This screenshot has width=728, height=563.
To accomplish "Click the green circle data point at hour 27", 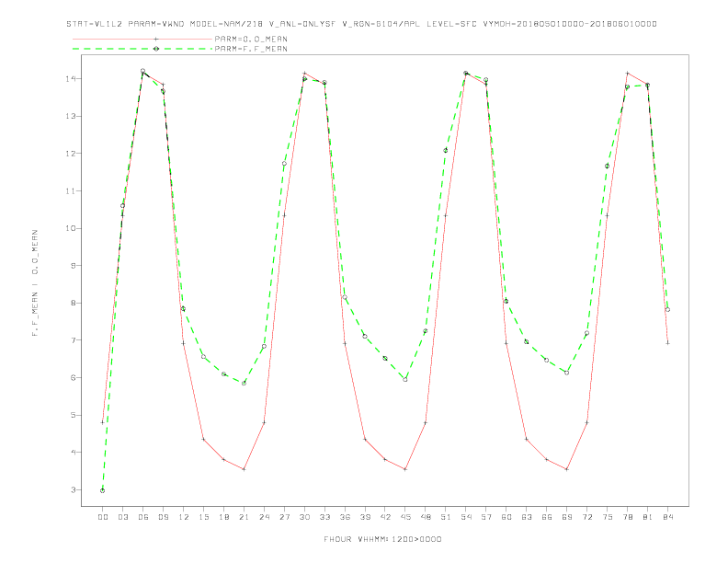I will [x=284, y=164].
